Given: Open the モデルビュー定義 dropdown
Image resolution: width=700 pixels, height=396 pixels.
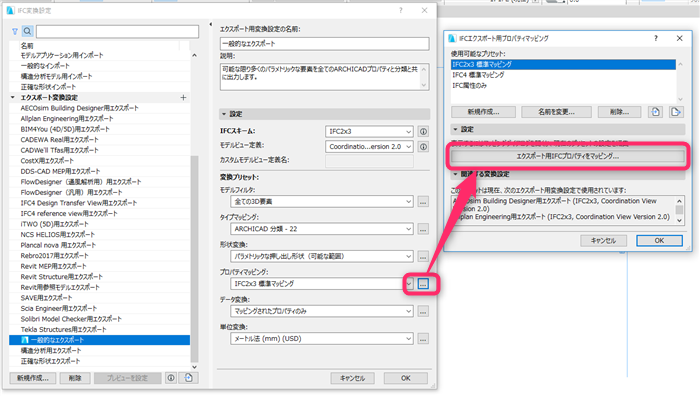Looking at the screenshot, I should pos(369,146).
